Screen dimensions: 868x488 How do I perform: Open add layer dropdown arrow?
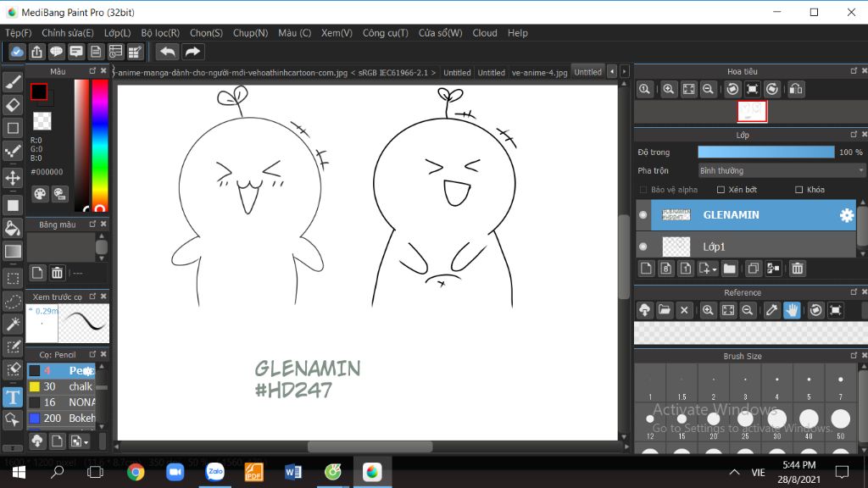tap(708, 269)
